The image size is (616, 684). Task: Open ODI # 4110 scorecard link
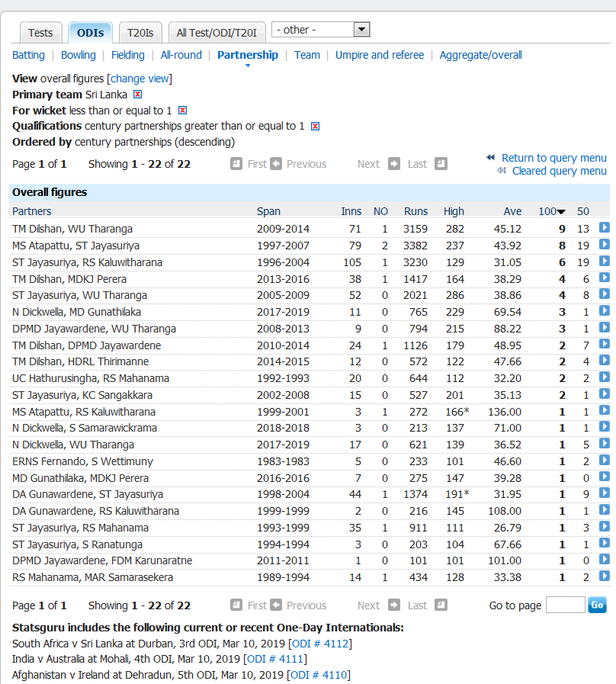[319, 675]
